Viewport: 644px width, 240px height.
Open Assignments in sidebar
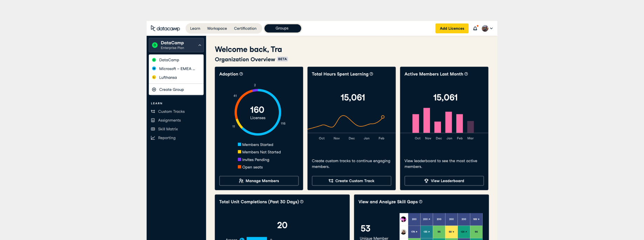click(169, 120)
